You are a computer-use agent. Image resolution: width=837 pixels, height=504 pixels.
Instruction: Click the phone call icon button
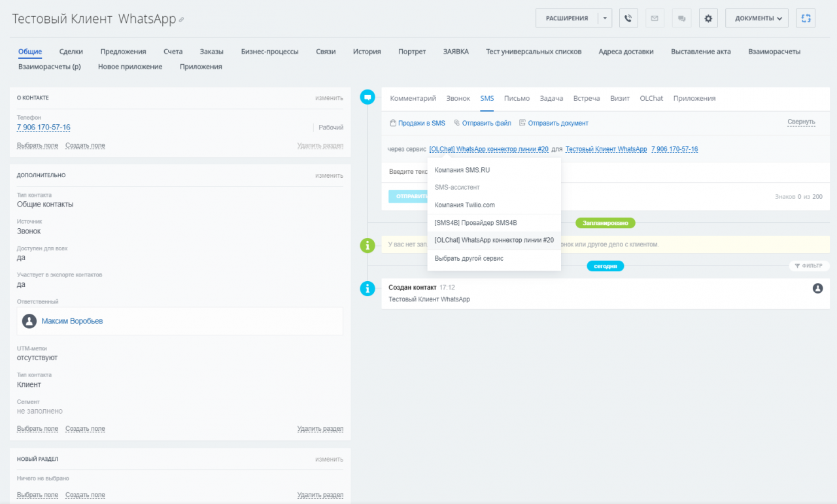click(x=628, y=18)
